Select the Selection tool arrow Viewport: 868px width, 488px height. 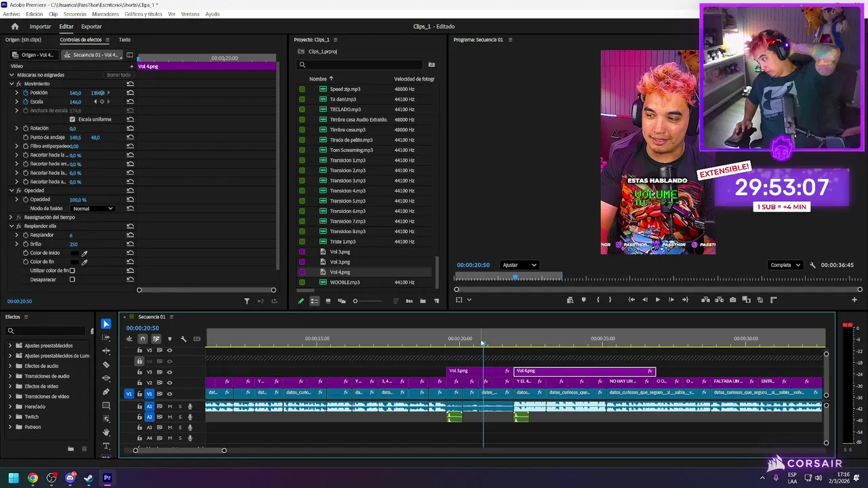pyautogui.click(x=106, y=324)
